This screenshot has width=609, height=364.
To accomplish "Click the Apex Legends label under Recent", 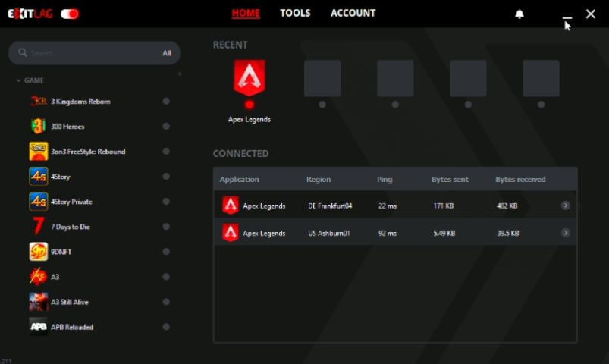I will pyautogui.click(x=250, y=120).
